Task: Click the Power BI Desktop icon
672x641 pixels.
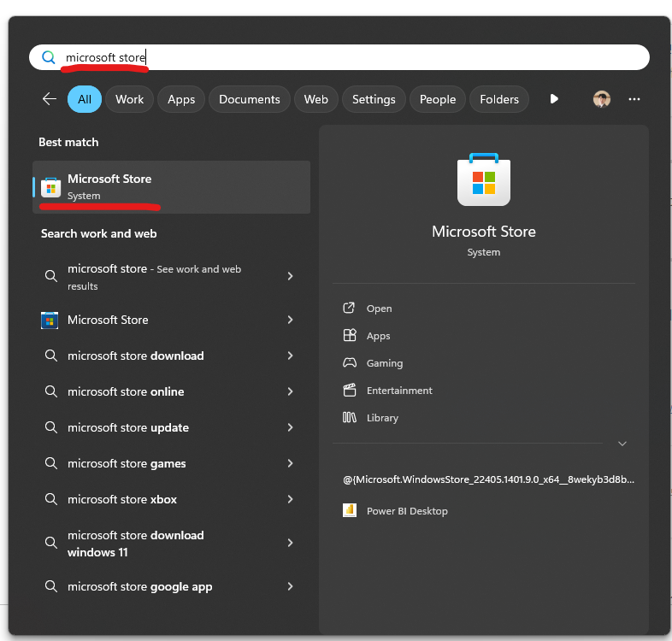Action: pos(350,510)
